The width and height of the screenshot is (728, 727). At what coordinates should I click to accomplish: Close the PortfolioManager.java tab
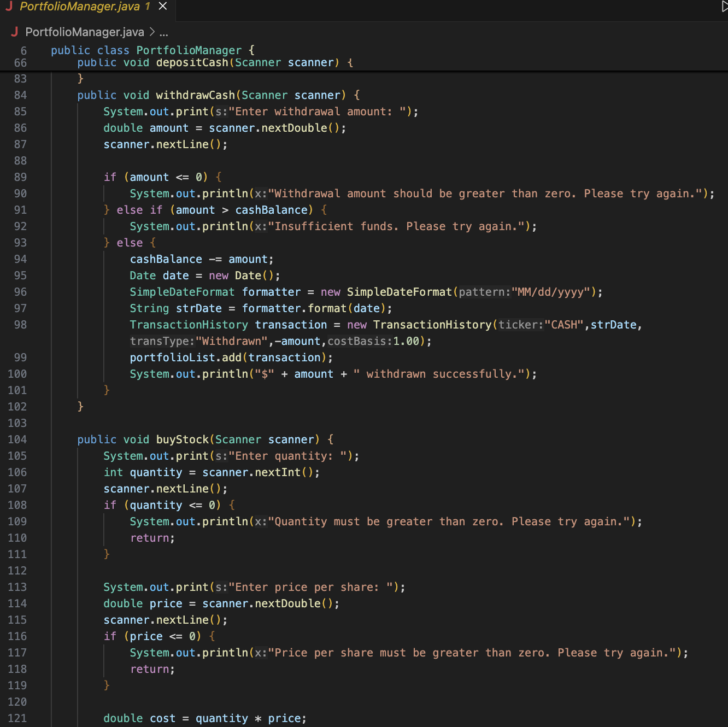tap(162, 7)
